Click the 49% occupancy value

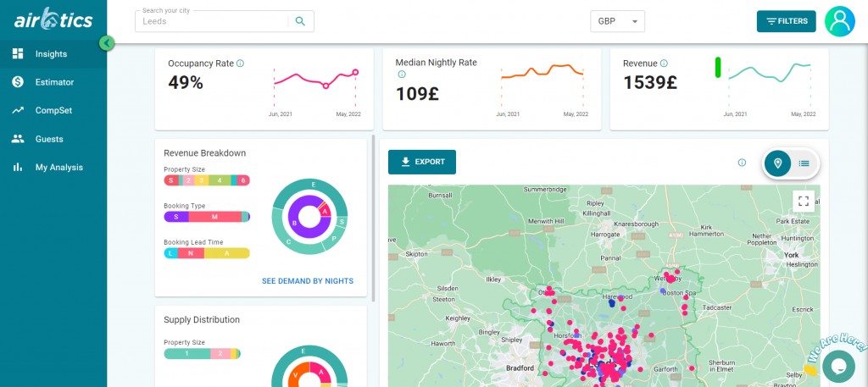click(186, 82)
